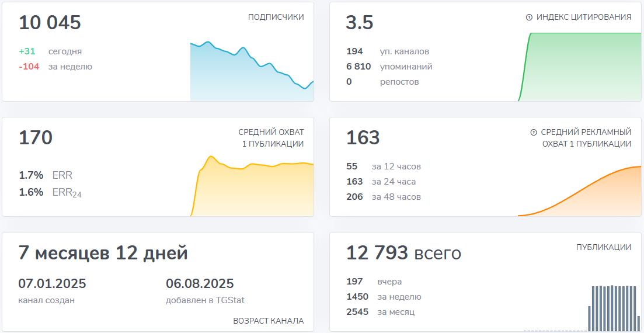Click the orange ad reach chart
The height and width of the screenshot is (333, 644).
[x=579, y=191]
